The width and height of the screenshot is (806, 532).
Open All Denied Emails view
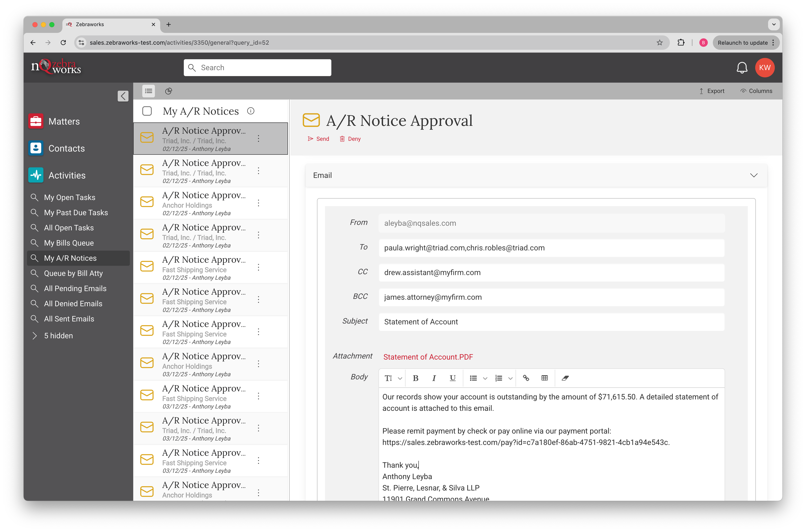[x=73, y=303]
